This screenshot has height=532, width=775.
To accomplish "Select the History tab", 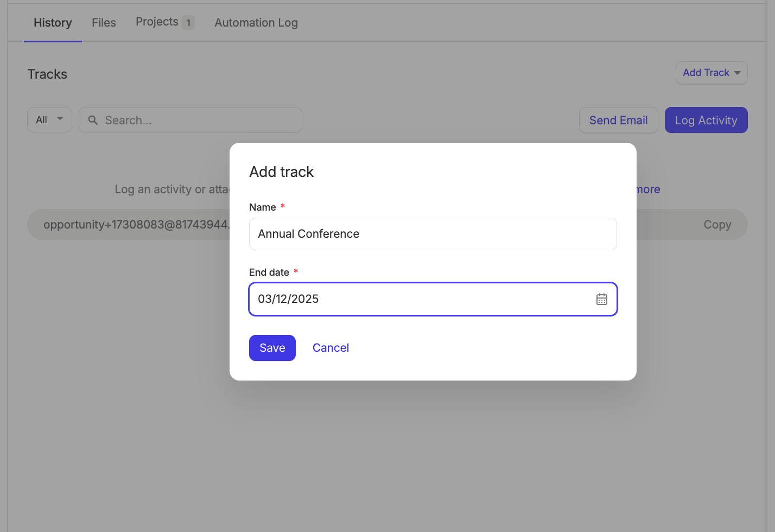I will 52,22.
